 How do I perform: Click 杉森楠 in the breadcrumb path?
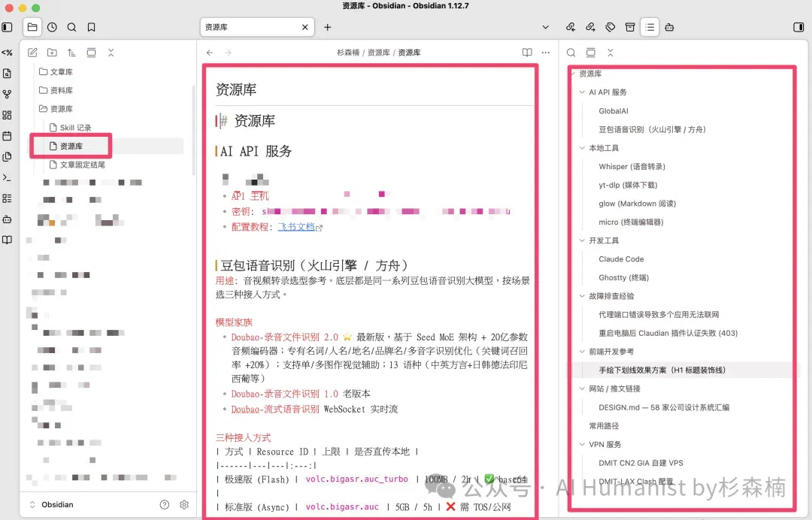pyautogui.click(x=348, y=53)
